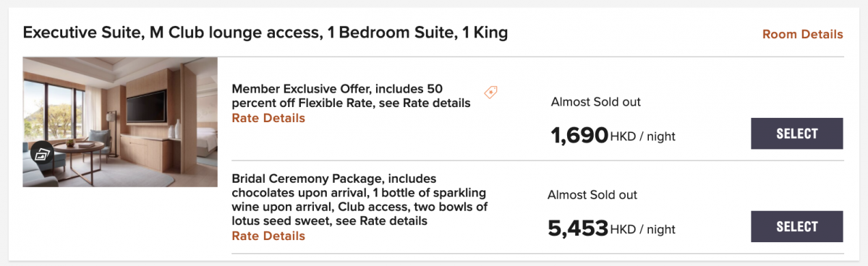The image size is (868, 266).
Task: Open the photo gallery icon on room image
Action: click(42, 155)
